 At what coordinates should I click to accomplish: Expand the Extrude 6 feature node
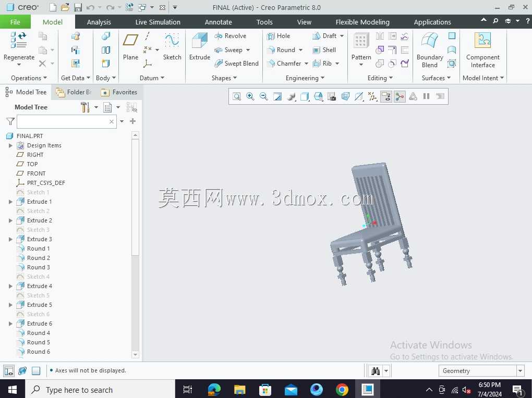point(10,324)
